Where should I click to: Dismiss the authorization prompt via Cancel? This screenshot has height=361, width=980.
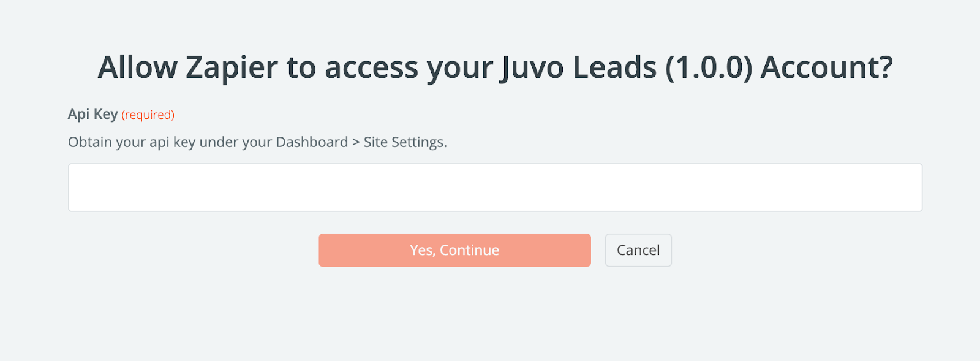pyautogui.click(x=638, y=250)
